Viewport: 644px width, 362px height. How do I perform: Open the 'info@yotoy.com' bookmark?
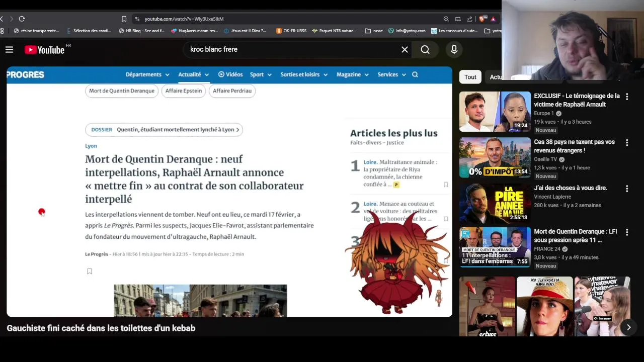(407, 31)
